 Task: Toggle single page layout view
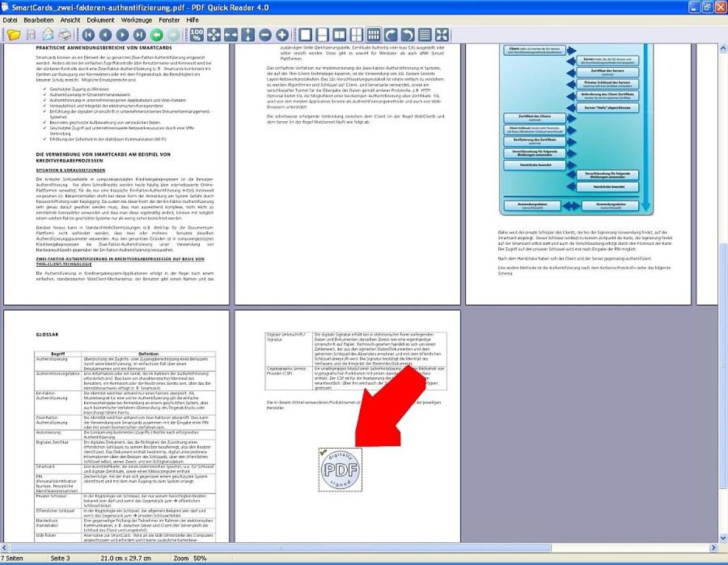click(306, 35)
